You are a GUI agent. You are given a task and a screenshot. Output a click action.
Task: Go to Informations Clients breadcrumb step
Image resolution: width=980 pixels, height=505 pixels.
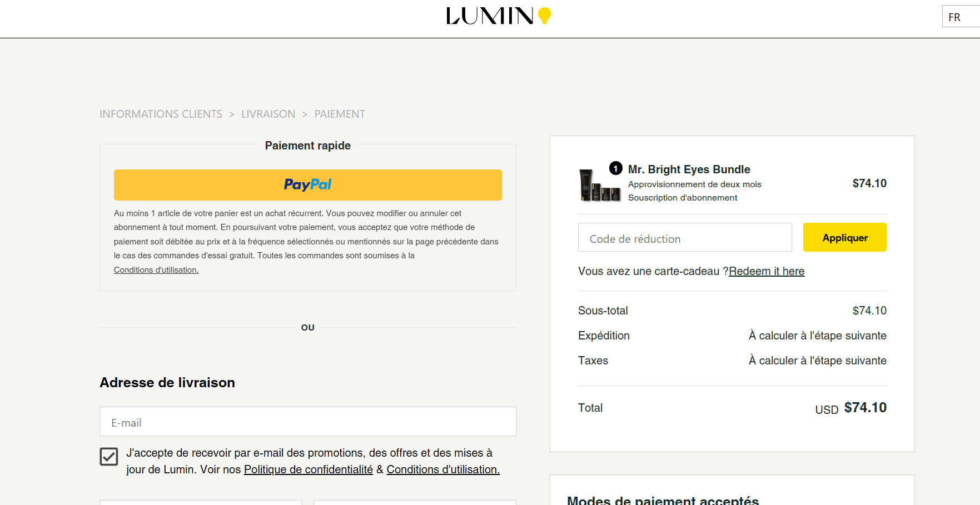tap(161, 114)
